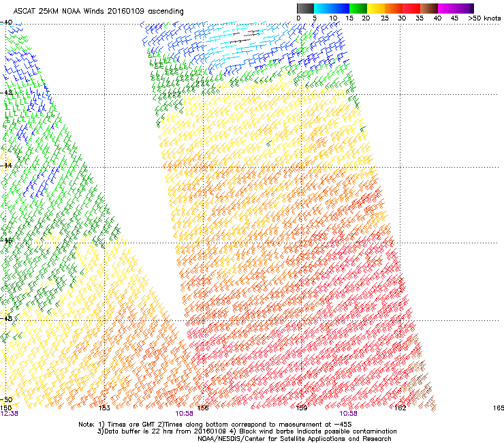
Task: Click the 162 longitude axis label
Action: (400, 408)
